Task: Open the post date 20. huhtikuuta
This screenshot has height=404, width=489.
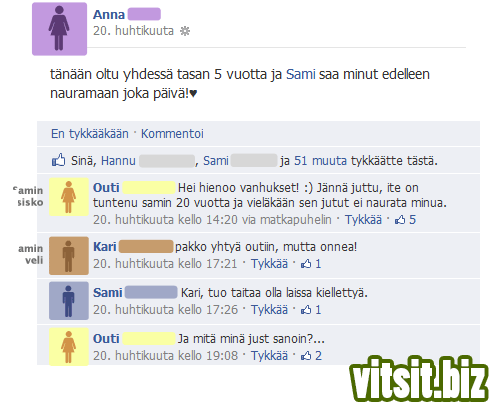Action: point(133,31)
